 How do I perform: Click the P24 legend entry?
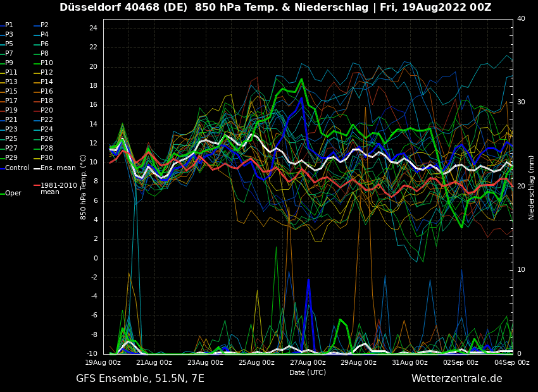47,130
